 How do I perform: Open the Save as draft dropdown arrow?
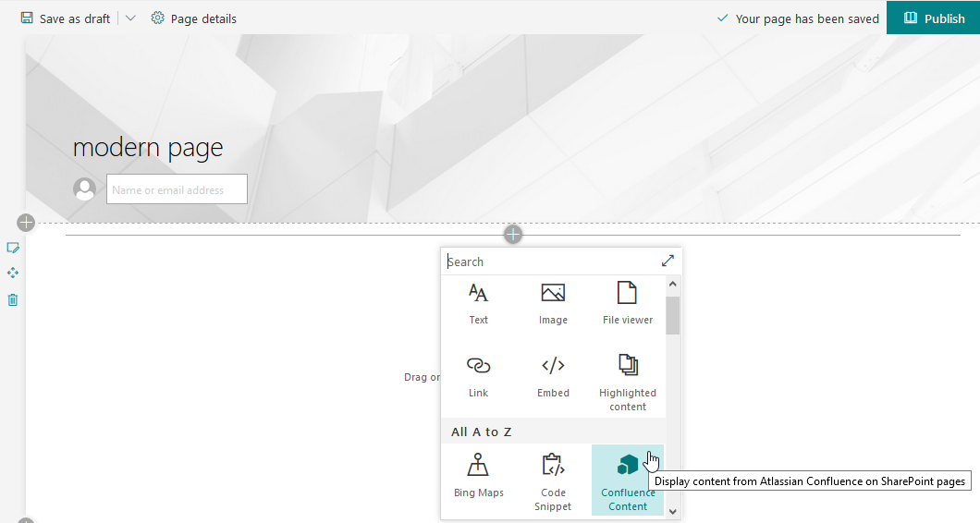130,18
